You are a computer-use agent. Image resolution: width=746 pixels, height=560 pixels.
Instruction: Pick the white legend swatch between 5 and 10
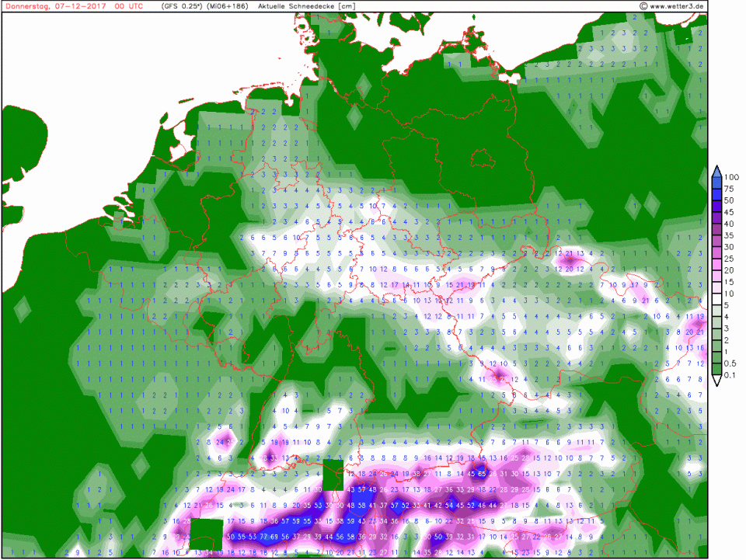tap(716, 299)
